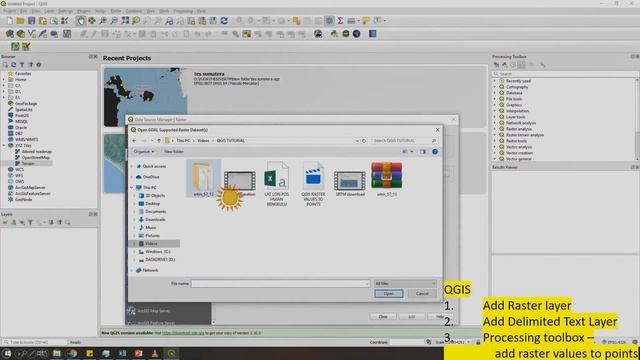Open the change view dropdown arrow
This screenshot has width=640, height=360.
(412, 152)
